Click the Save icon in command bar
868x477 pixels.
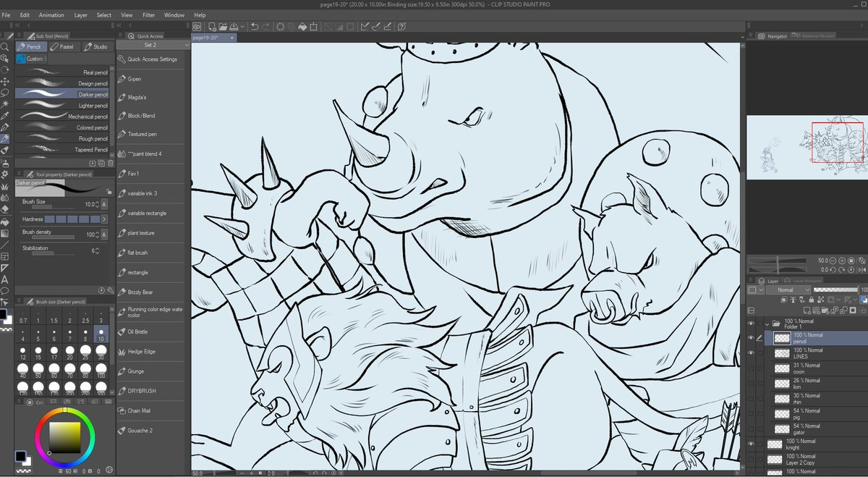coord(233,27)
